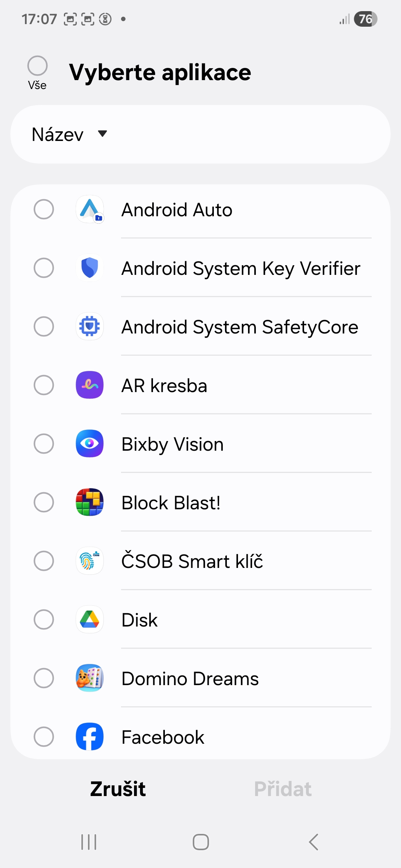Tap the Android System Key Verifier shield icon
The image size is (401, 868).
coord(89,268)
